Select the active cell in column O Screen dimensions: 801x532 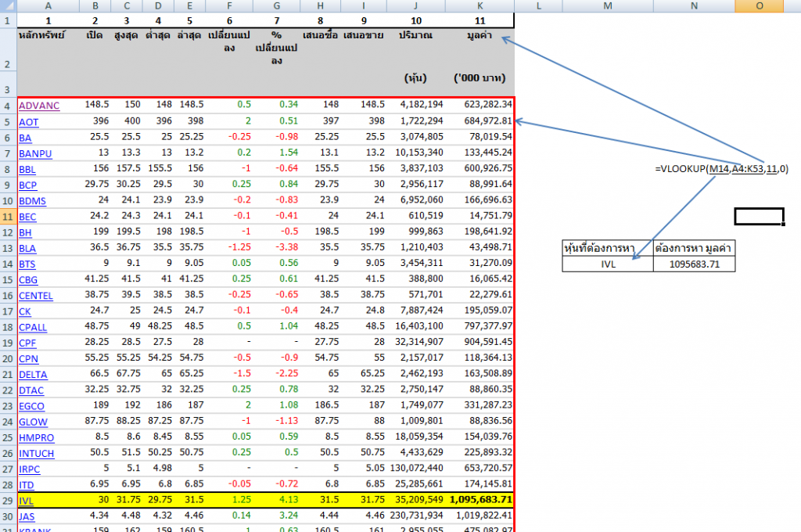point(759,216)
